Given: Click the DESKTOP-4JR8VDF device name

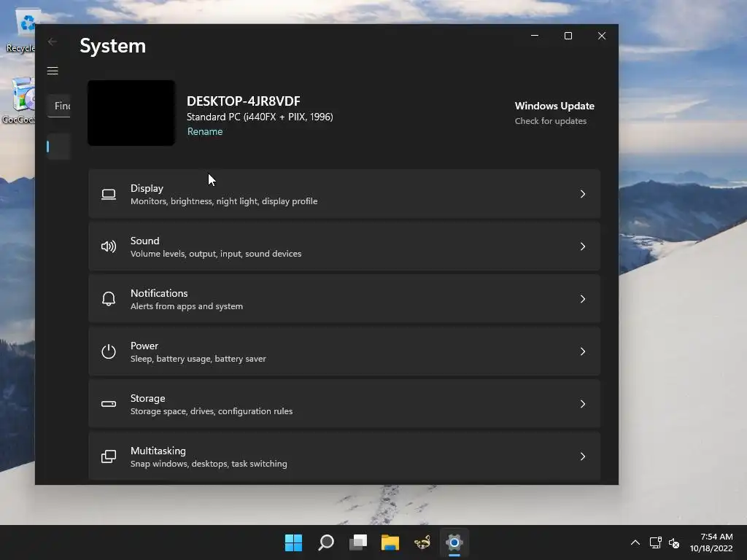Looking at the screenshot, I should (x=244, y=101).
